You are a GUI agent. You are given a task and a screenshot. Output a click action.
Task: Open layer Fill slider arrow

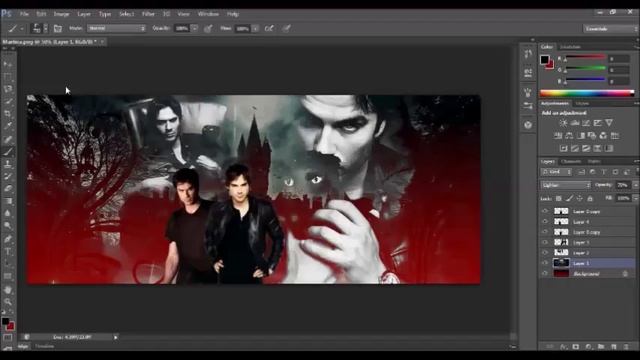tap(635, 198)
